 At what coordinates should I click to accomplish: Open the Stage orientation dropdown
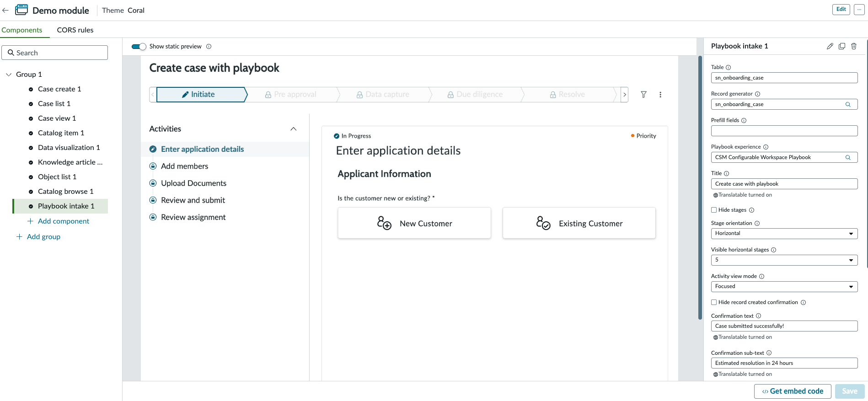pyautogui.click(x=784, y=234)
